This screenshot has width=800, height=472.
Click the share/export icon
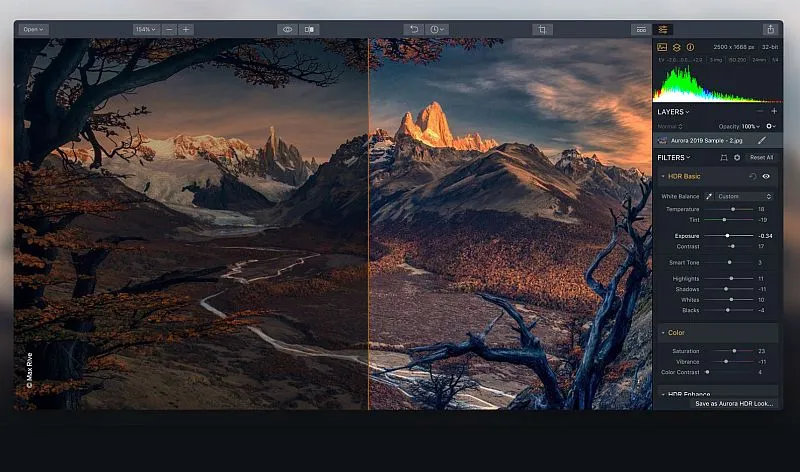coord(770,30)
